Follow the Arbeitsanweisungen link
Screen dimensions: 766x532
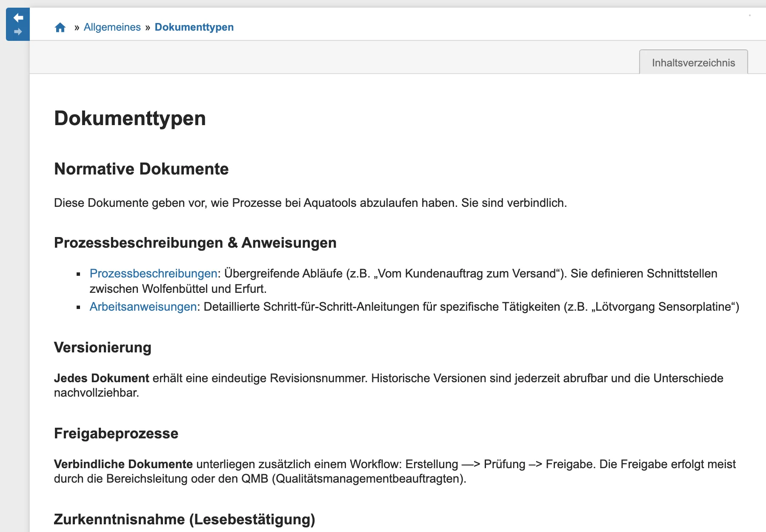pyautogui.click(x=143, y=306)
